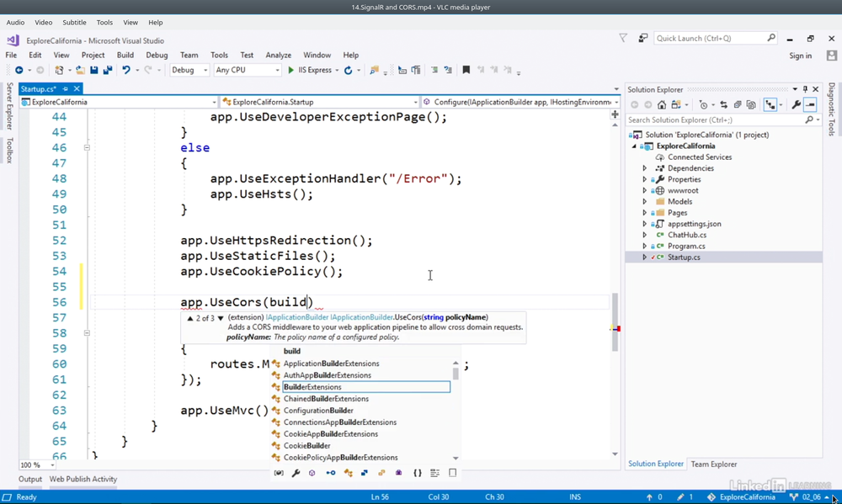Screen dimensions: 842x504
Task: Select ChatHub.cs in Solution Explorer
Action: tap(687, 235)
